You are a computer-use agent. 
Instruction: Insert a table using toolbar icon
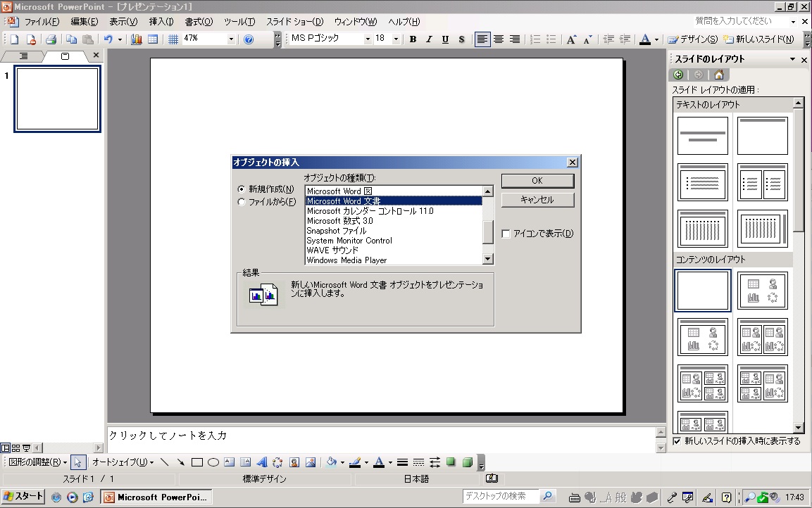click(x=153, y=39)
